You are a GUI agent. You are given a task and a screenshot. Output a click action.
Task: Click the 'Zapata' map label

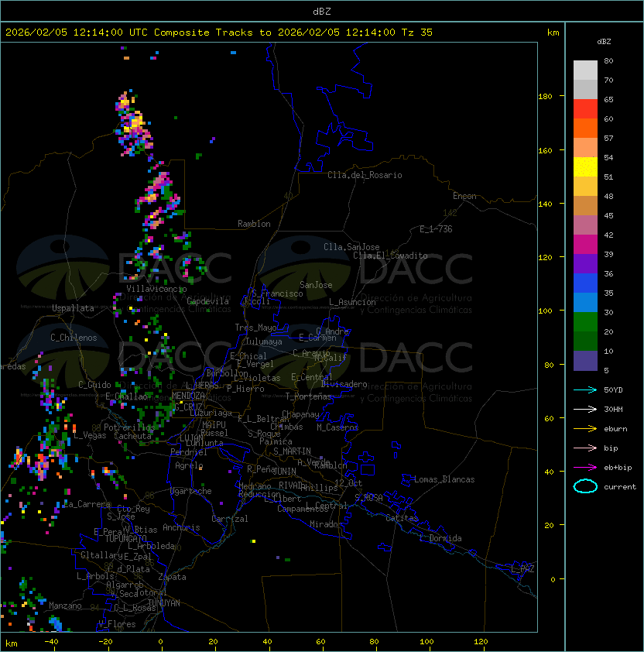coord(172,577)
